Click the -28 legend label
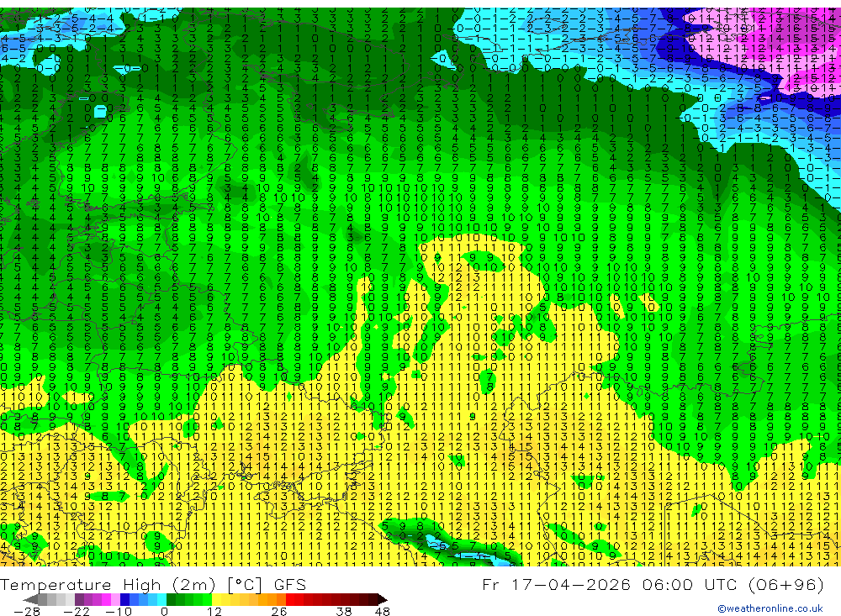 pyautogui.click(x=27, y=612)
